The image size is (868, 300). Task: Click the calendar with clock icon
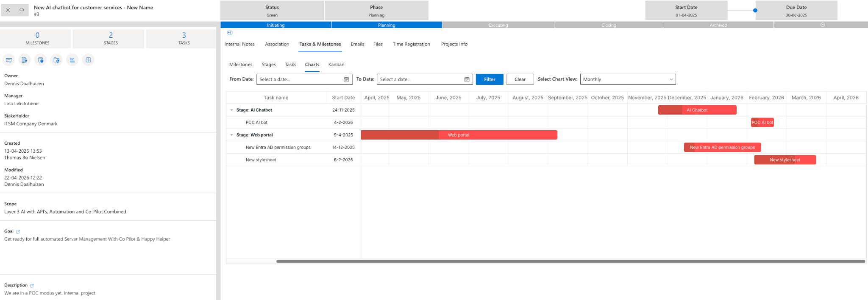pos(41,60)
